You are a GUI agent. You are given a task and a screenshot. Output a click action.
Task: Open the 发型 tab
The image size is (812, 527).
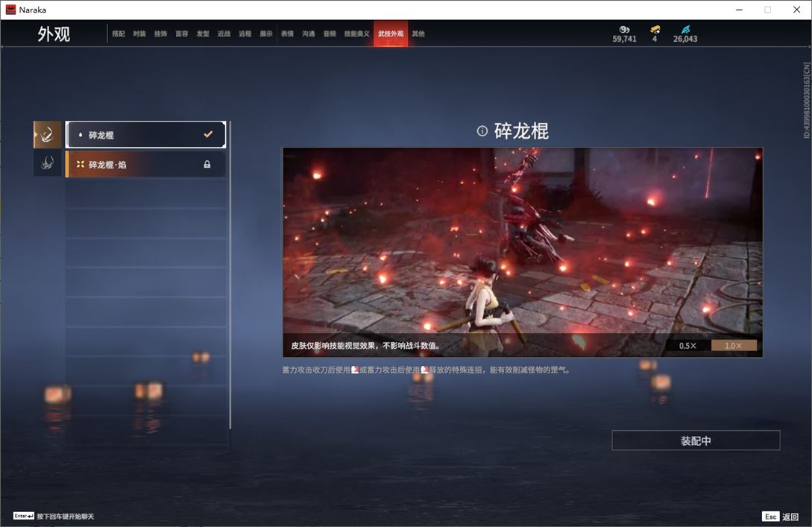coord(203,34)
